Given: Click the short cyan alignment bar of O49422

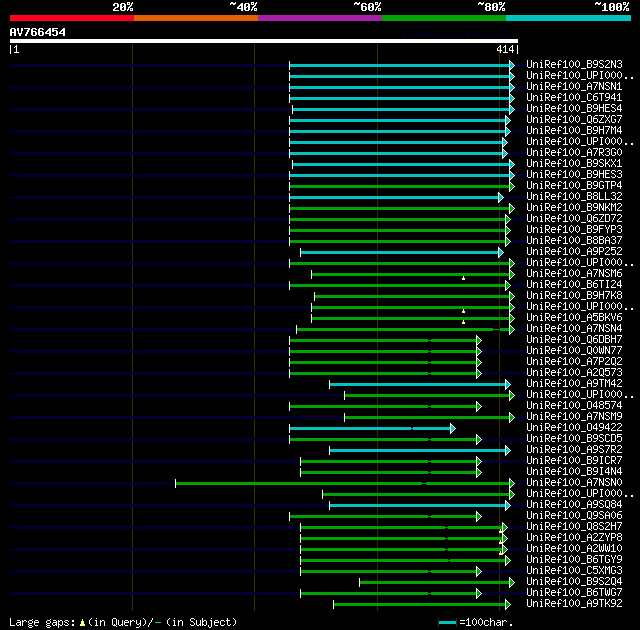Looking at the screenshot, I should click(372, 428).
